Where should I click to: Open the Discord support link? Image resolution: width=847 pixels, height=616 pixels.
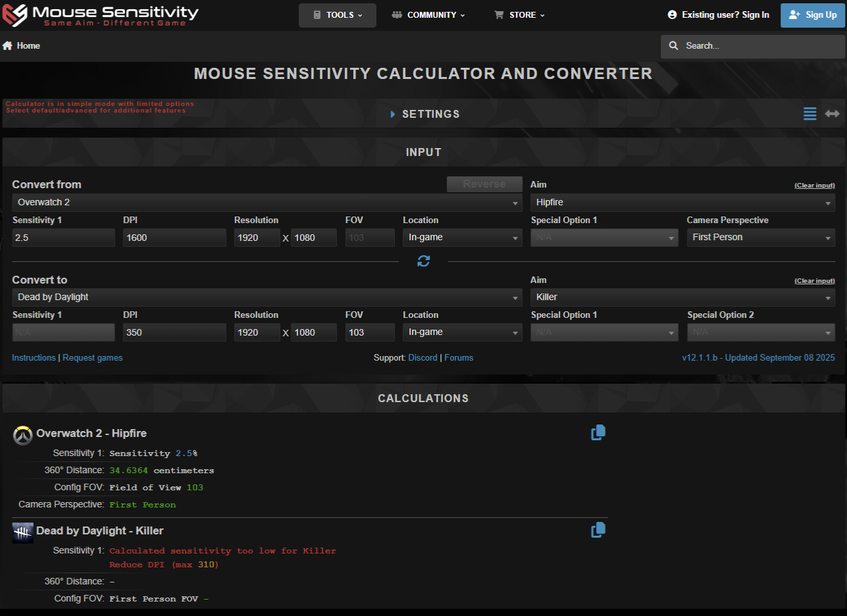click(x=423, y=358)
